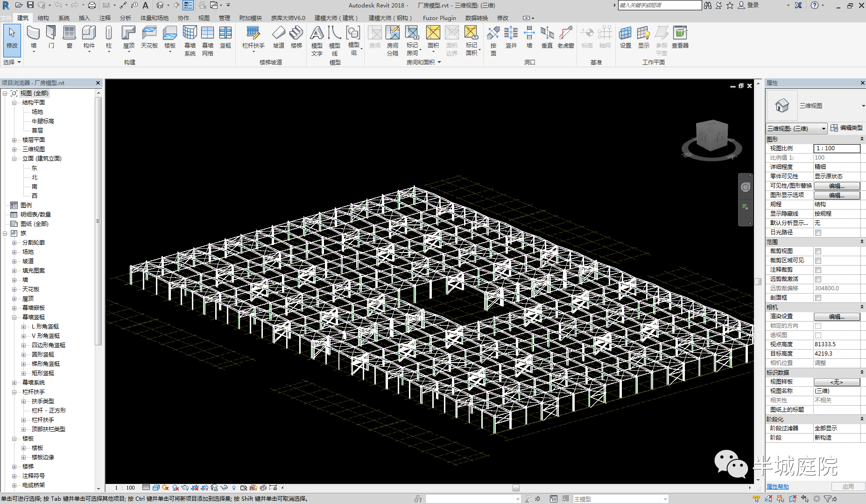Open the 属性帮助 link

(777, 487)
